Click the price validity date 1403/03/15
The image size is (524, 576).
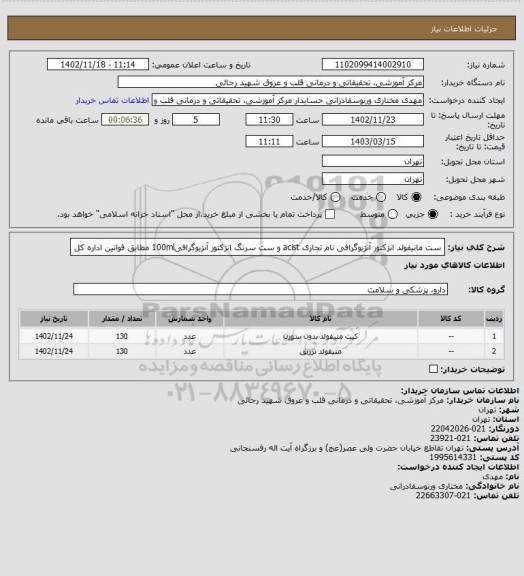coord(373,141)
